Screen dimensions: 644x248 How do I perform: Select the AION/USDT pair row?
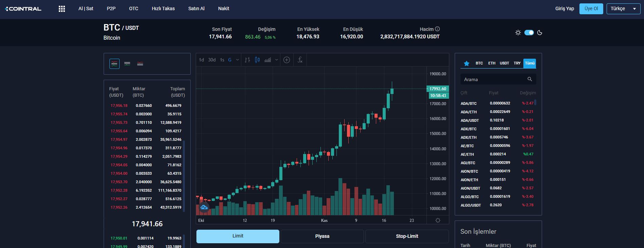point(498,188)
